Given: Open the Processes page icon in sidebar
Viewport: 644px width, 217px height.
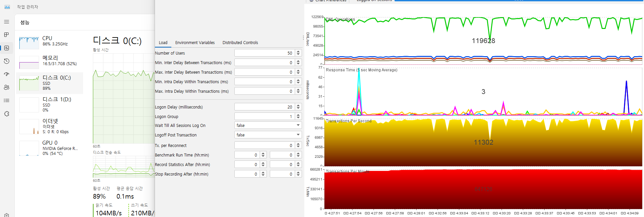Looking at the screenshot, I should coord(7,35).
